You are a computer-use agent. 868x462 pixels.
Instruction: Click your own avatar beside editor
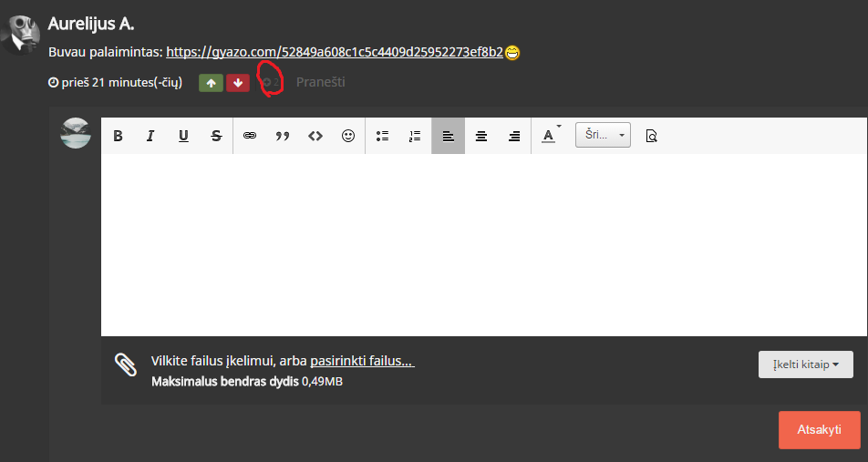(x=76, y=133)
